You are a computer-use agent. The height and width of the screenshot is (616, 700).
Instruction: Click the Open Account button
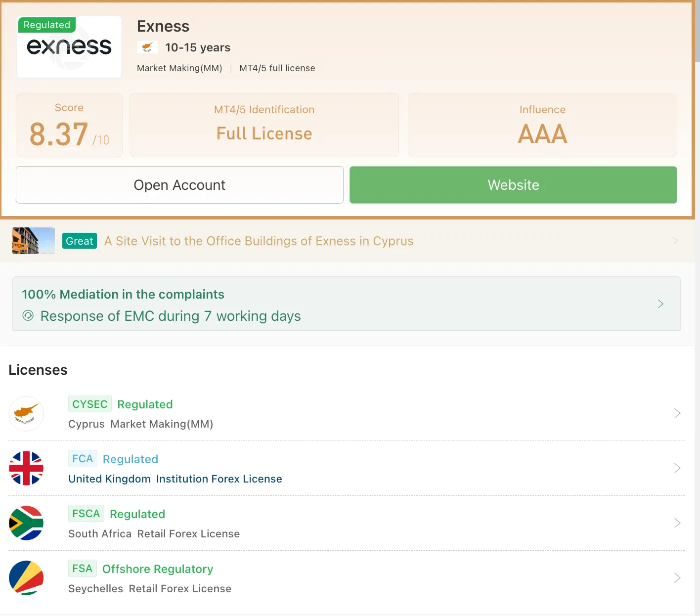click(x=179, y=185)
